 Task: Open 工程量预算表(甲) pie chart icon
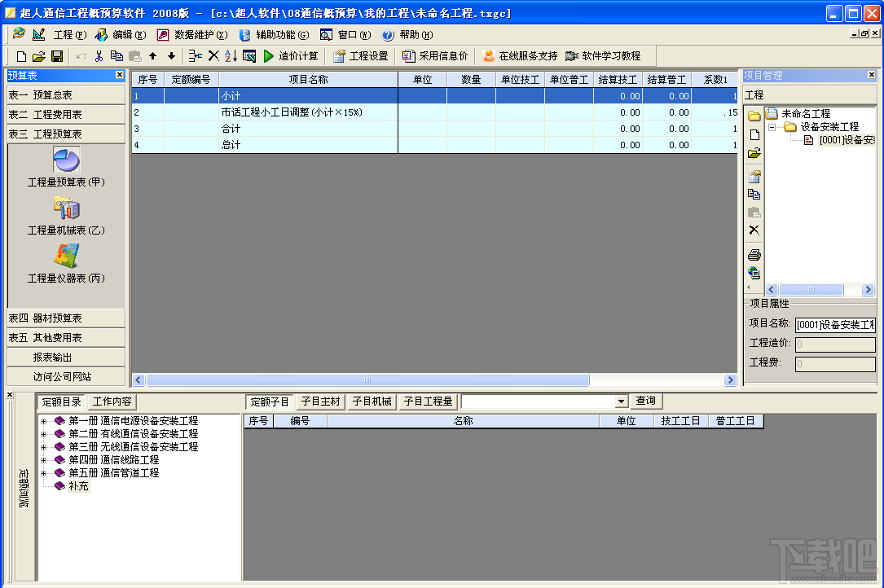click(67, 160)
